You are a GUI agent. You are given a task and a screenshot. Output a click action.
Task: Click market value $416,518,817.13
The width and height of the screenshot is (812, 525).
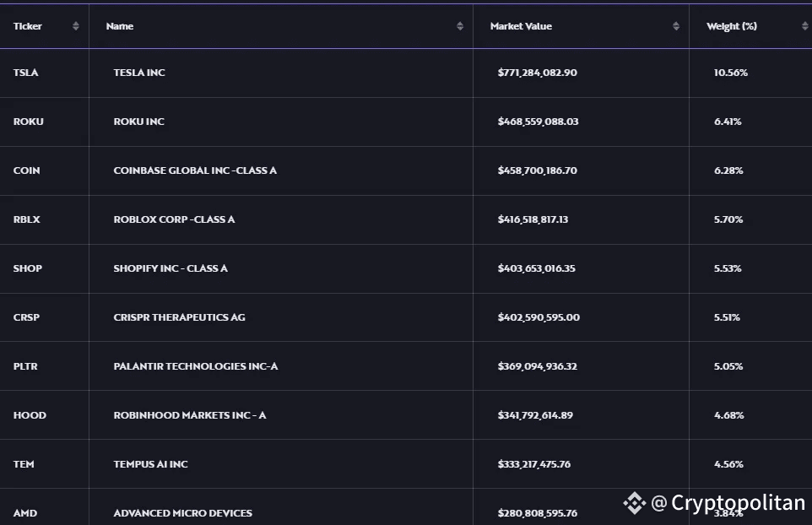(x=533, y=219)
